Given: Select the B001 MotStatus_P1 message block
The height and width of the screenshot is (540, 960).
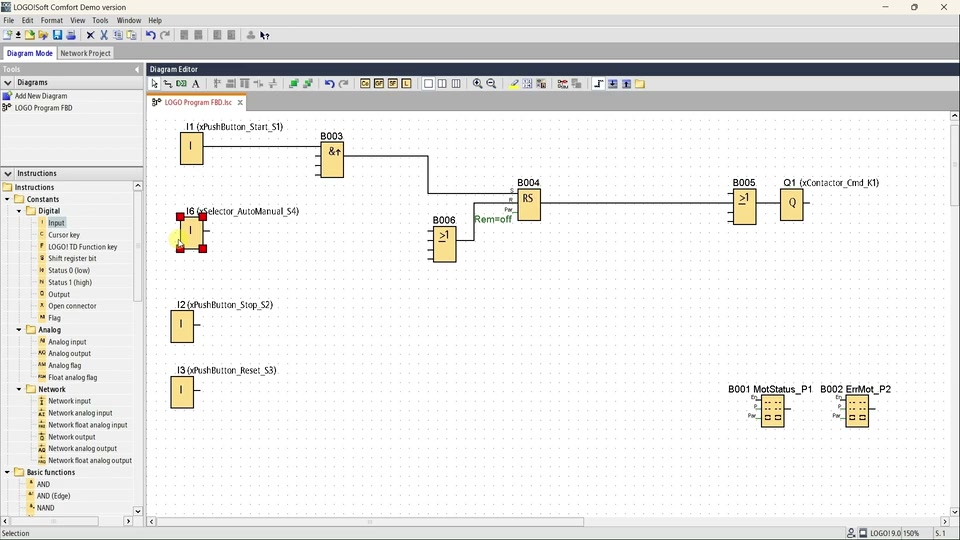Looking at the screenshot, I should [773, 411].
